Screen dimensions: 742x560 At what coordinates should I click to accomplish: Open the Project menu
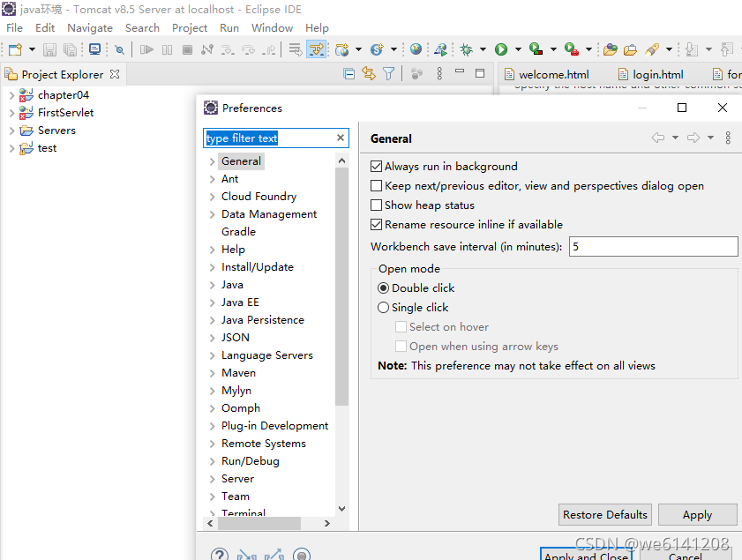click(190, 28)
